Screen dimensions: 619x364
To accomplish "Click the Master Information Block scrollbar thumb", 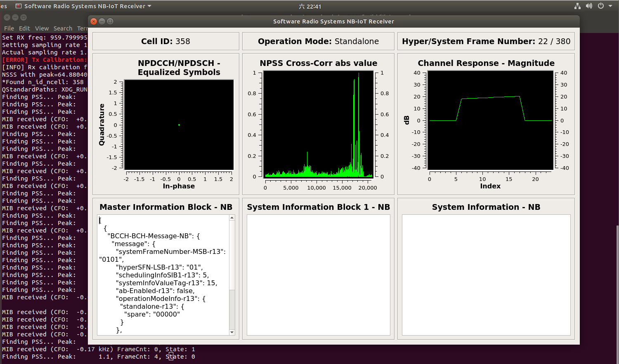I will click(232, 255).
